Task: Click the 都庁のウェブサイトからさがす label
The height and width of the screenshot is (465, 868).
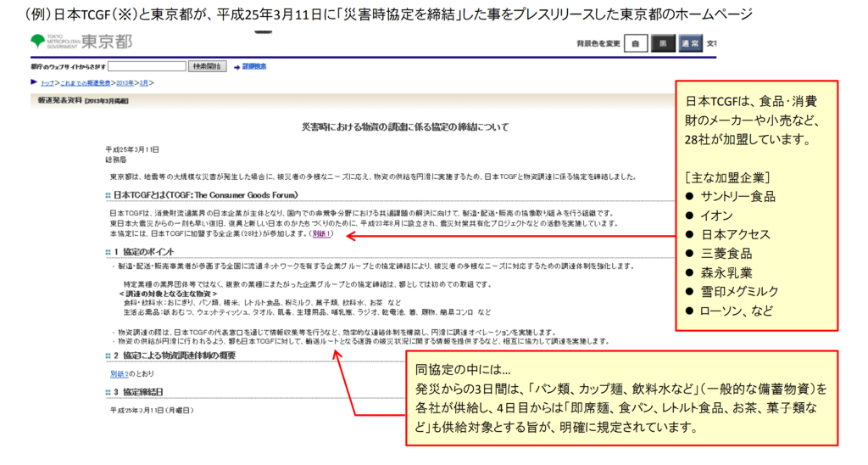Action: tap(68, 67)
